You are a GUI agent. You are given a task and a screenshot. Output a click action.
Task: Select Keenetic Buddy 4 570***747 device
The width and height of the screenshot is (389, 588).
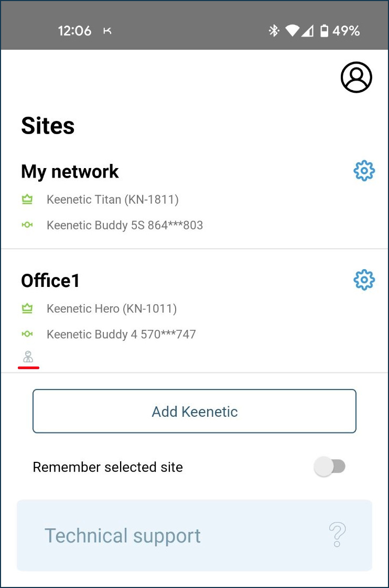(x=121, y=334)
